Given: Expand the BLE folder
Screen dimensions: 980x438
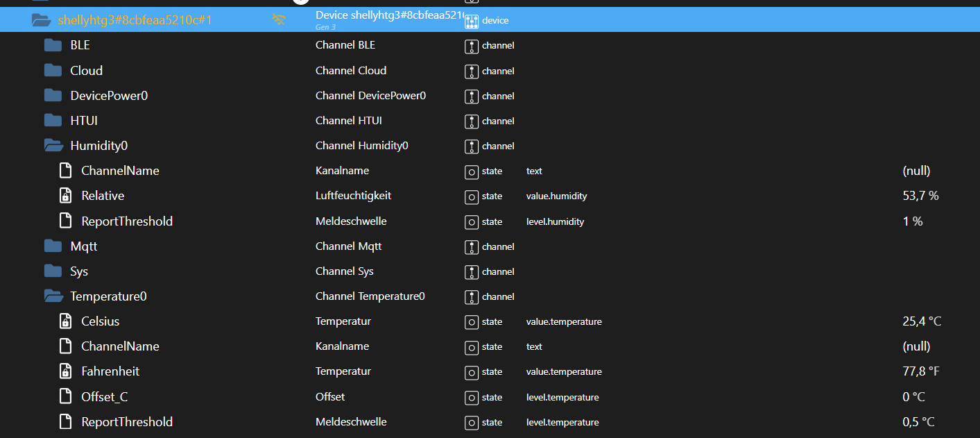Looking at the screenshot, I should point(53,45).
